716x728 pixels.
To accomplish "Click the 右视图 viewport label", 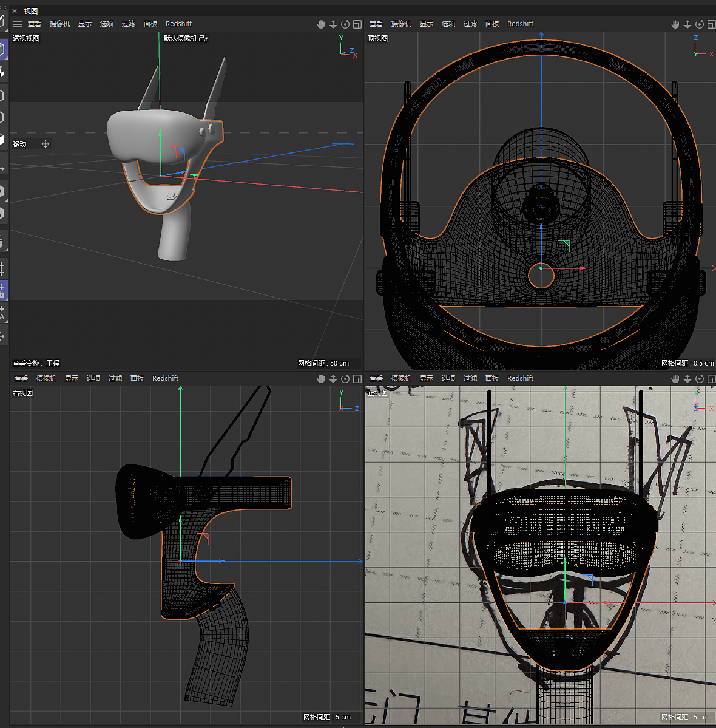I will (22, 393).
